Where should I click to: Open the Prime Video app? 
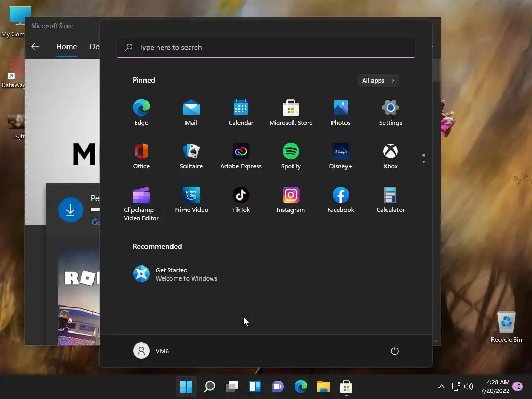(x=191, y=200)
